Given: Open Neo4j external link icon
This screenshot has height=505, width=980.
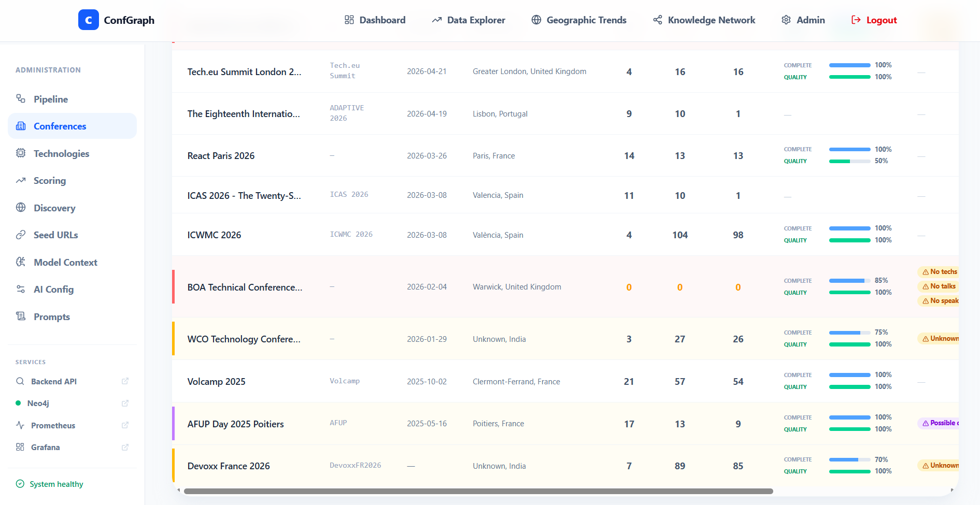Looking at the screenshot, I should click(125, 403).
